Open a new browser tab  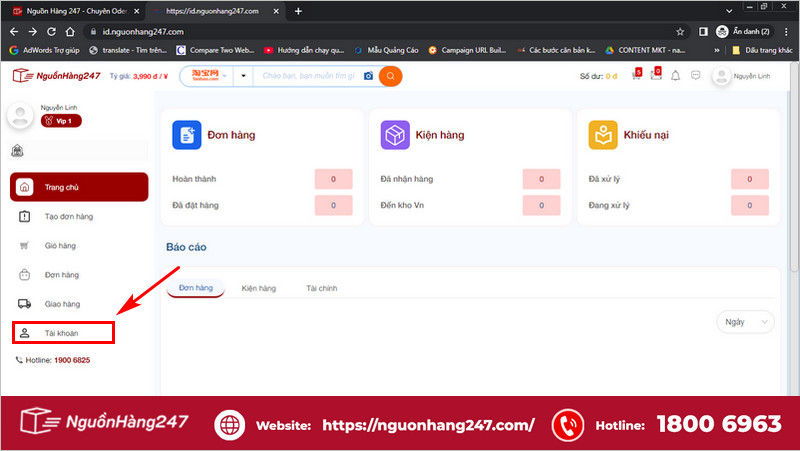coord(298,11)
